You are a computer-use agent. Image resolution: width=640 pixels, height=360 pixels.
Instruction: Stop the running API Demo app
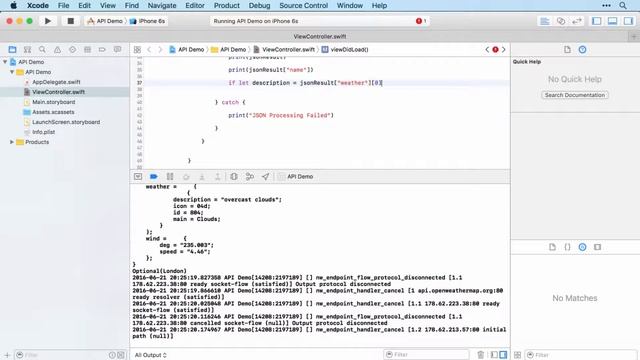(71, 21)
